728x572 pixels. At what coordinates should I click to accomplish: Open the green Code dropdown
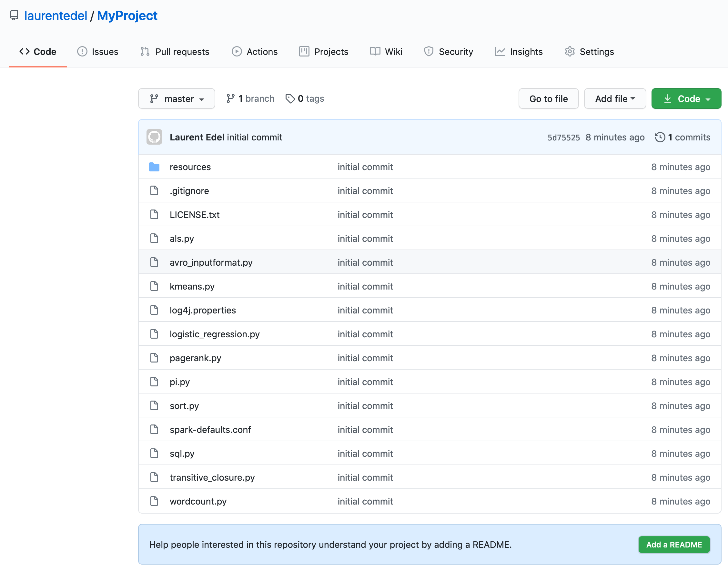(x=686, y=98)
